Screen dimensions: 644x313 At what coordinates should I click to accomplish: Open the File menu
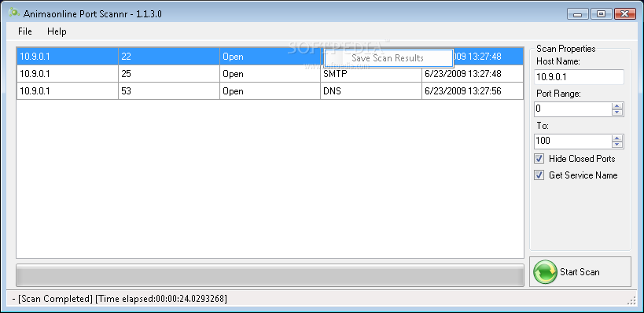click(x=25, y=31)
